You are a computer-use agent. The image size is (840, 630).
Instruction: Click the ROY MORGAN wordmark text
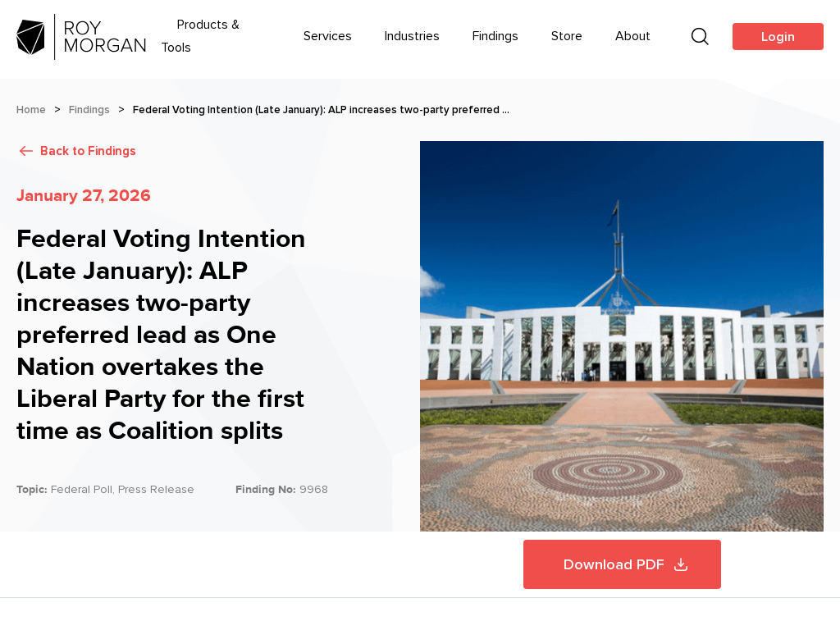point(104,37)
